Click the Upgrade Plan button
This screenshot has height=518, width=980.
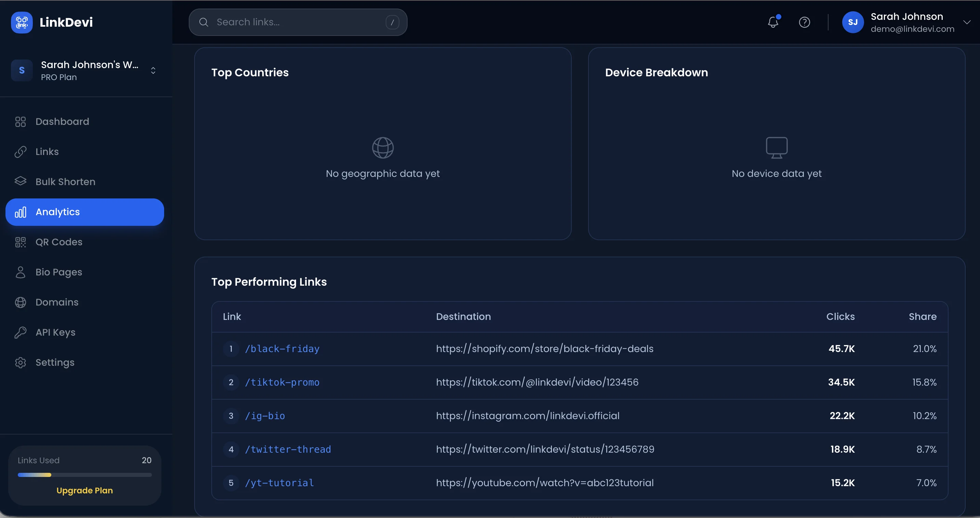point(84,490)
